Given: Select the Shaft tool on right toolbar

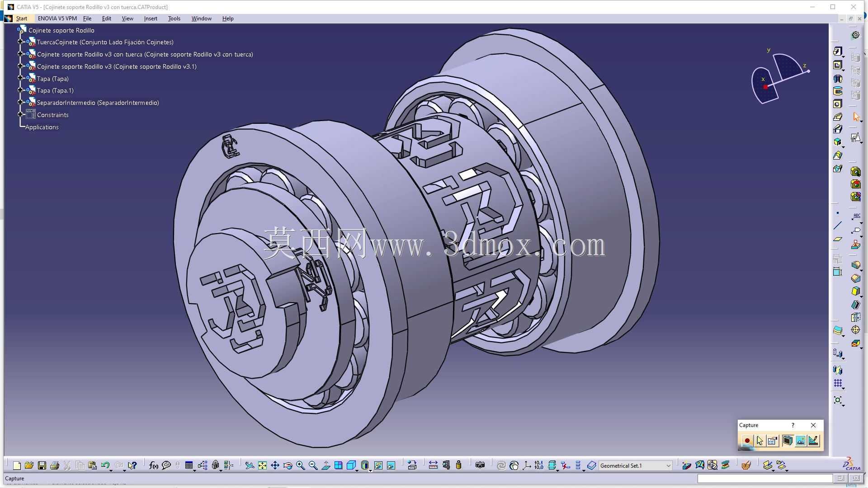Looking at the screenshot, I should 838,79.
